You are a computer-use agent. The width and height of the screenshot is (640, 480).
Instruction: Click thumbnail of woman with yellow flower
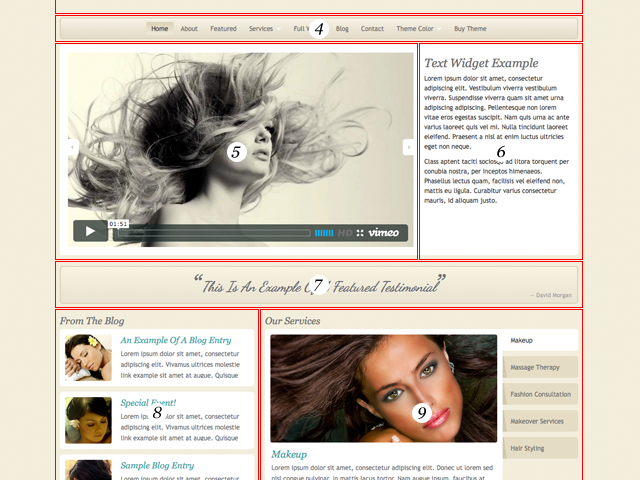88,358
